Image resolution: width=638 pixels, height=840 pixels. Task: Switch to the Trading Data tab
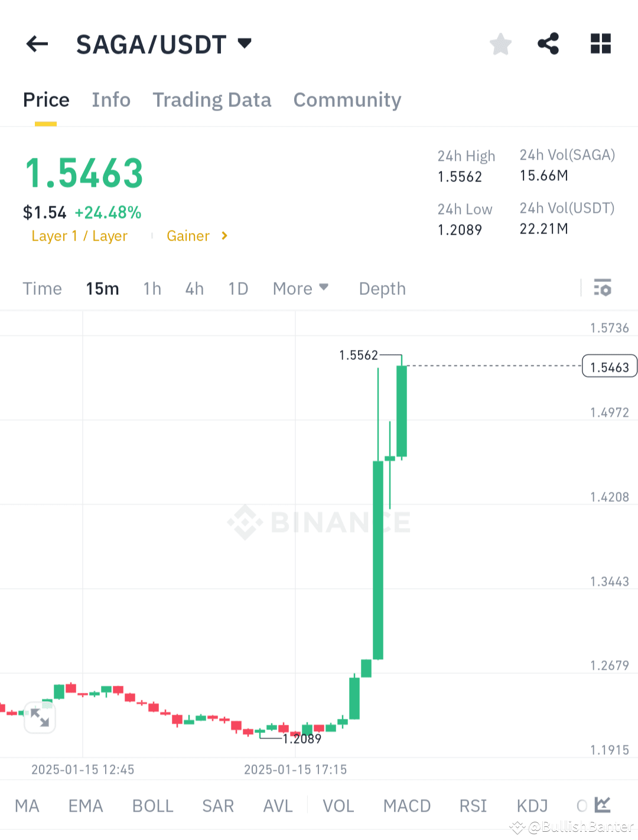tap(211, 100)
